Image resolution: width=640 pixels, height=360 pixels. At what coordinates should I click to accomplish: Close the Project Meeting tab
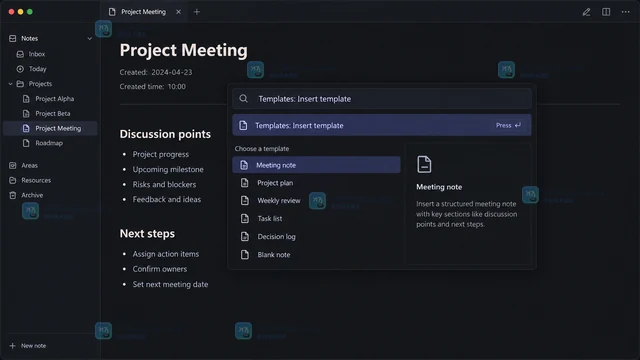(x=178, y=12)
